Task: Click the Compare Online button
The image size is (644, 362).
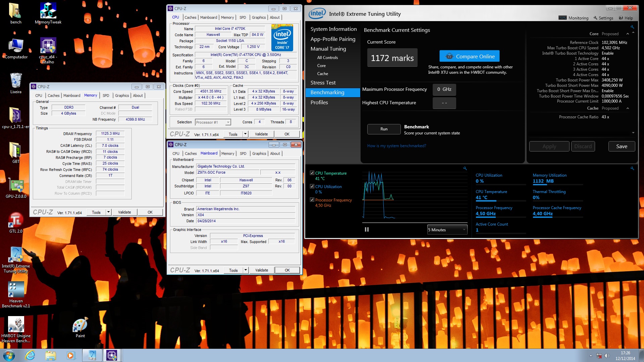Action: pos(470,56)
